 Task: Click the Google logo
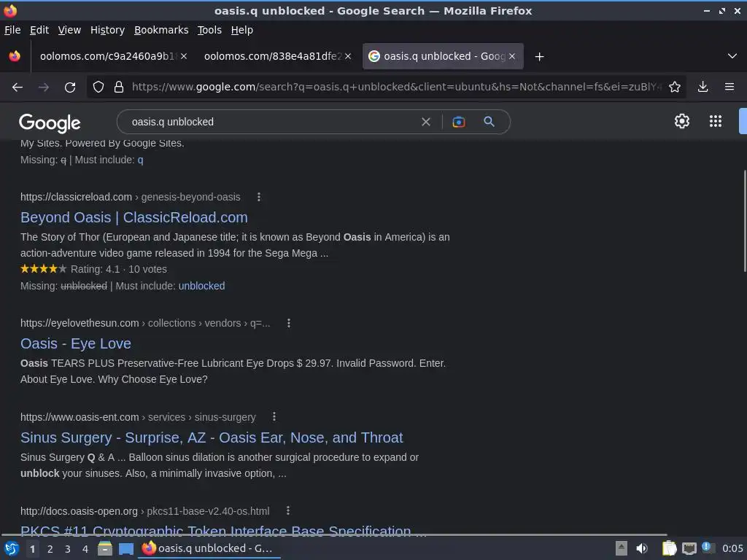click(x=50, y=123)
